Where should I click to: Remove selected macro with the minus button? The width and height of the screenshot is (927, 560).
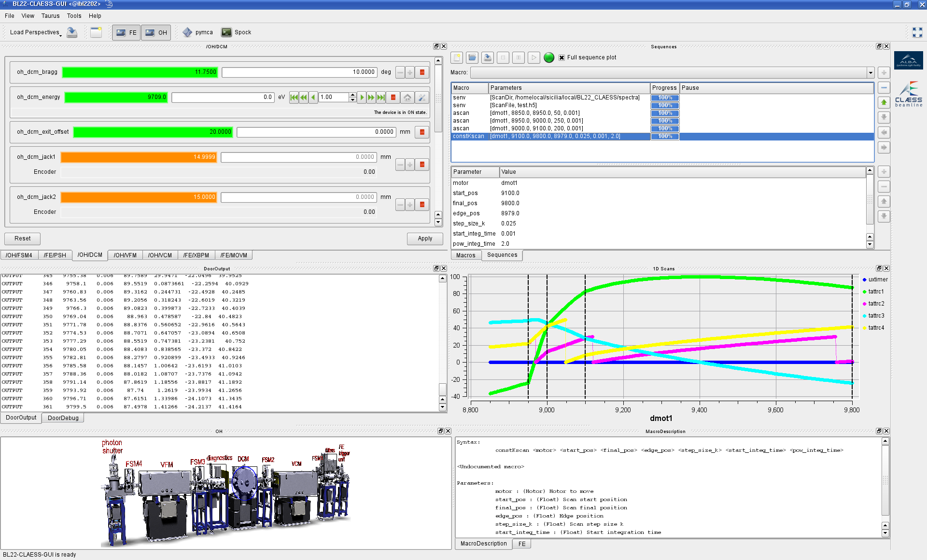(x=884, y=88)
